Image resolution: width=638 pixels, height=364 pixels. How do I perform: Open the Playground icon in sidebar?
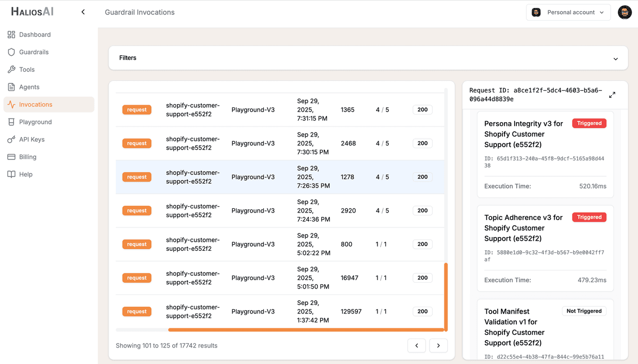pos(11,122)
